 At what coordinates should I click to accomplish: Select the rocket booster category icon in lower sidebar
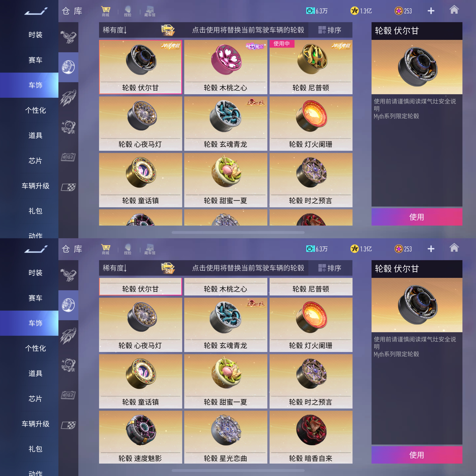pos(68,336)
